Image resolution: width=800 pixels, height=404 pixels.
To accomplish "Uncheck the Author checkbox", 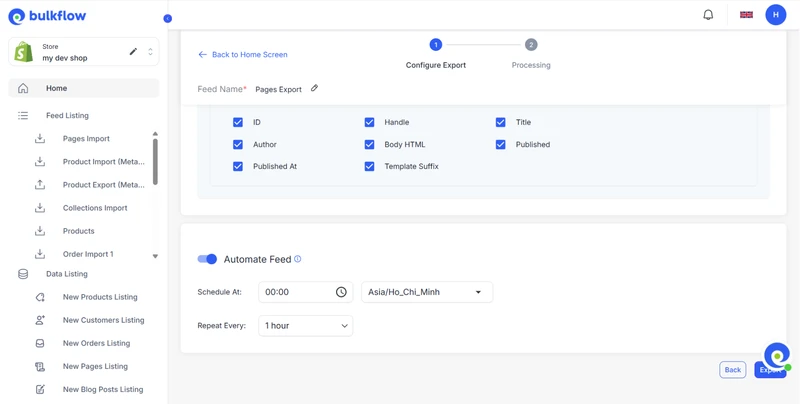I will [x=238, y=144].
